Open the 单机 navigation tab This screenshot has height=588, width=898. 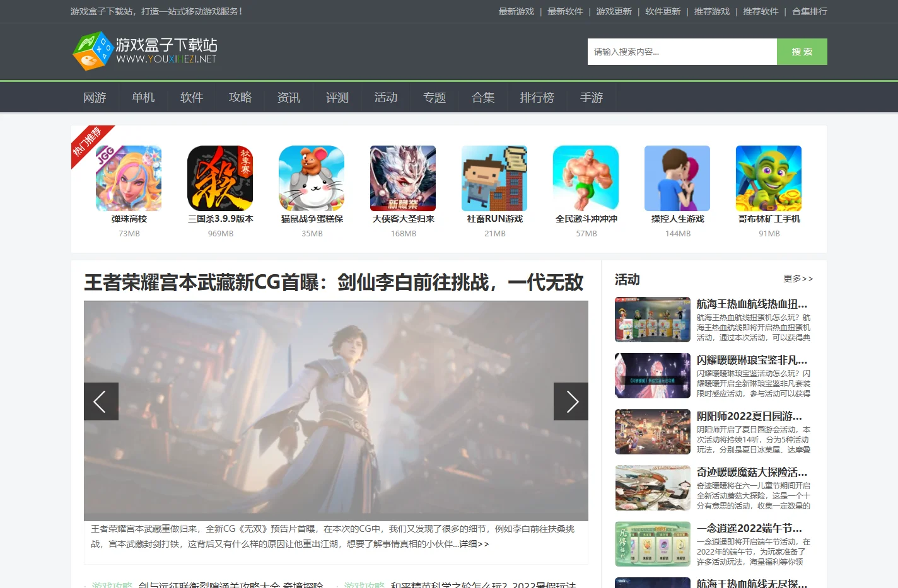click(143, 98)
